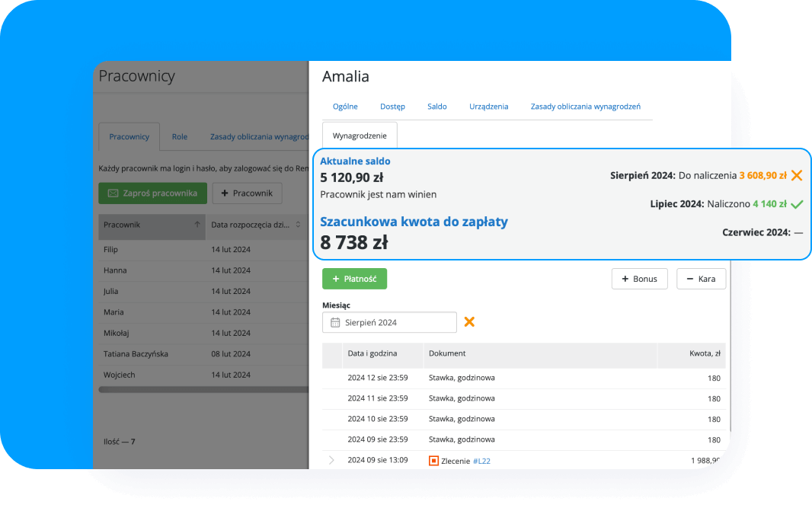The width and height of the screenshot is (812, 524).
Task: Click the orange X beside Sierpień 2024 balance
Action: (x=797, y=175)
